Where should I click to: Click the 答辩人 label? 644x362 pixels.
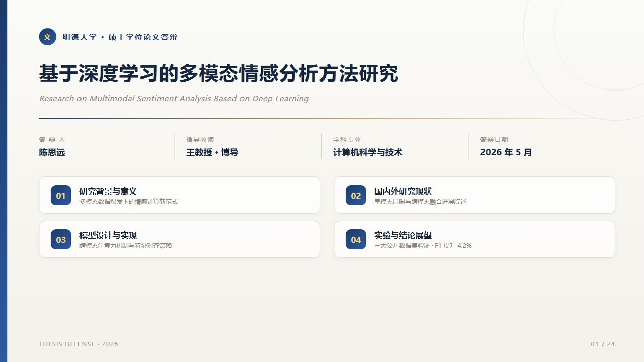52,140
